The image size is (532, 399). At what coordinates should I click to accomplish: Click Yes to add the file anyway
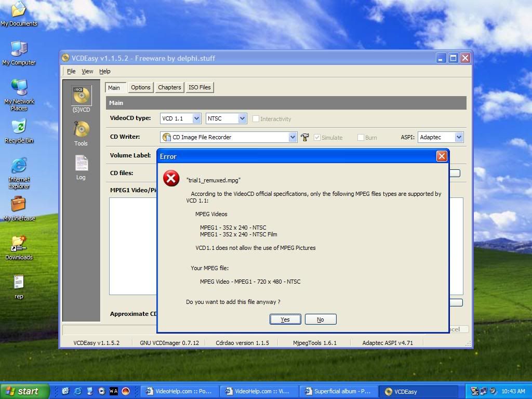tap(285, 320)
